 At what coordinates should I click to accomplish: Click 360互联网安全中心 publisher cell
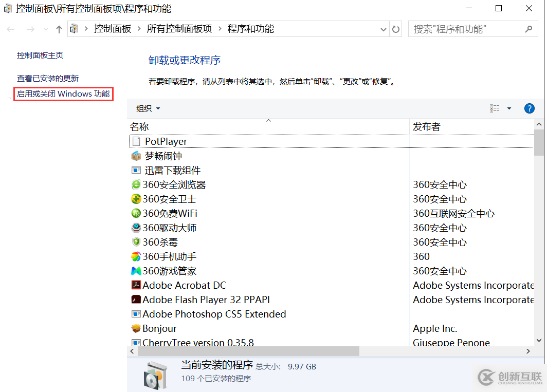tap(454, 213)
